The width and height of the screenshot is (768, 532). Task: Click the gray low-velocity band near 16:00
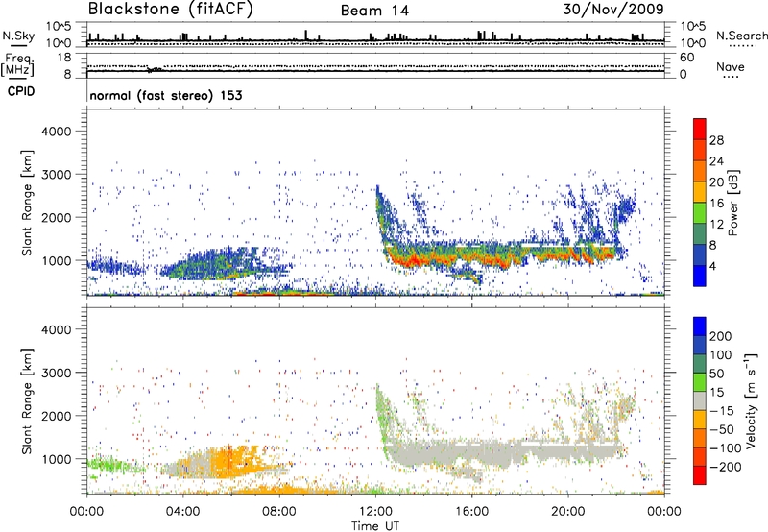(x=471, y=453)
